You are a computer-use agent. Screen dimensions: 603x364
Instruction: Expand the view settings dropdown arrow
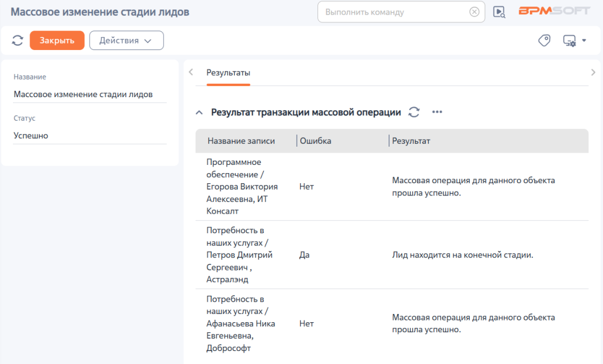[x=584, y=41]
